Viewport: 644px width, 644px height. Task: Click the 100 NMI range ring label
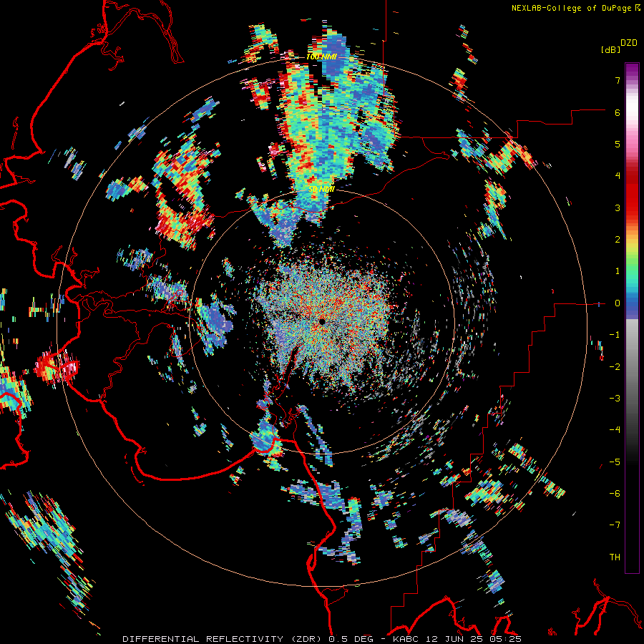pyautogui.click(x=321, y=57)
